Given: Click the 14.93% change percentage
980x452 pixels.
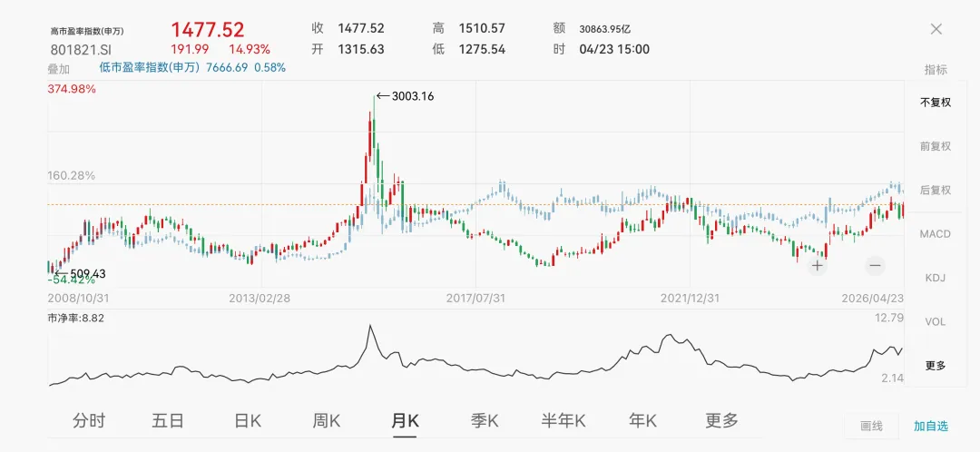Looking at the screenshot, I should [250, 49].
